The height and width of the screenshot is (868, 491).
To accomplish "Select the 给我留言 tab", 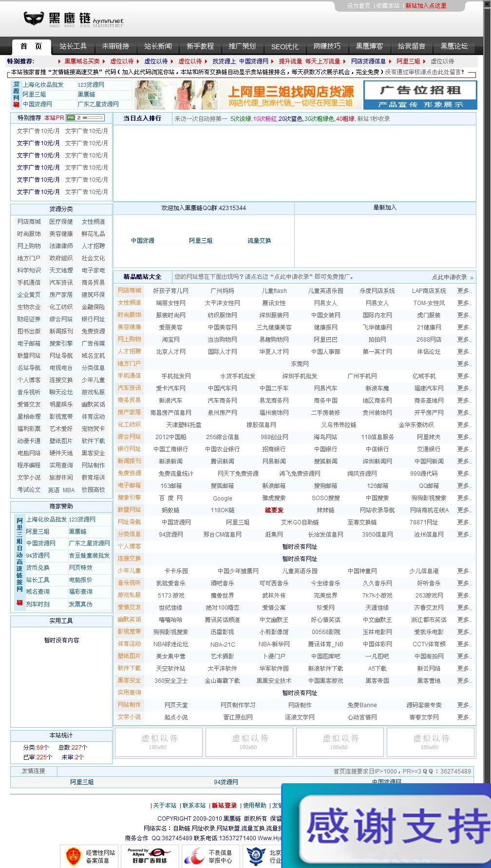I will tap(412, 46).
